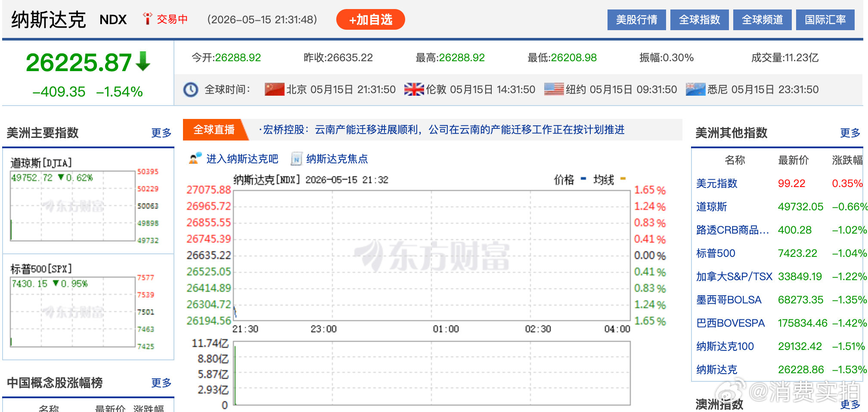
Task: Open the 道琼斯[DJIA] mini chart
Action: (85, 200)
